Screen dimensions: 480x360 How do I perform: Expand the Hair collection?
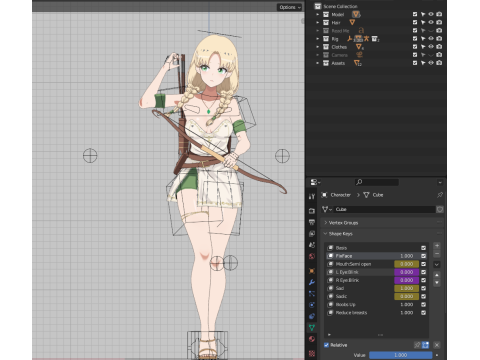(317, 22)
